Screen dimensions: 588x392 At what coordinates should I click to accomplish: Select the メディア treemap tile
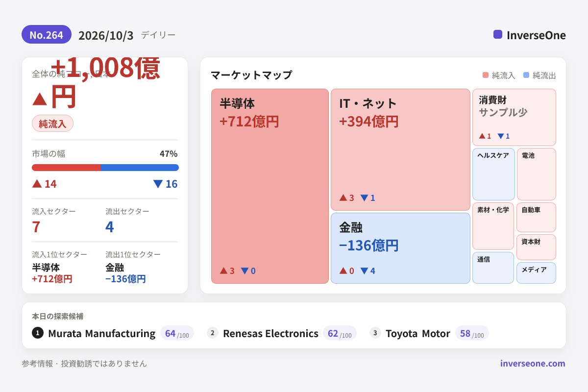[x=536, y=273]
